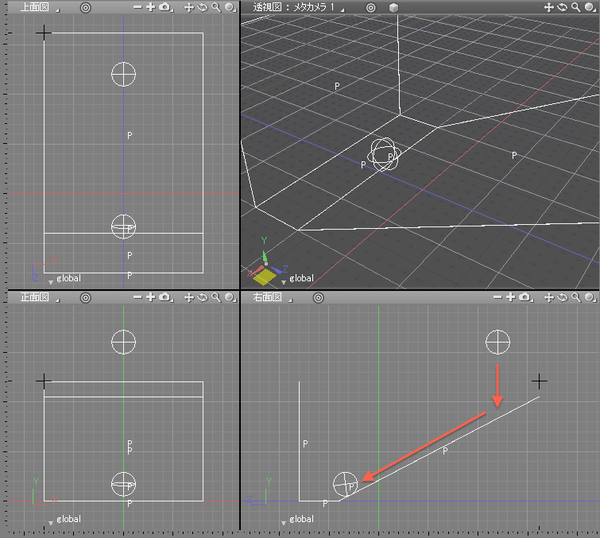Click the concentric-circle target icon in 上面図 header

pos(85,8)
